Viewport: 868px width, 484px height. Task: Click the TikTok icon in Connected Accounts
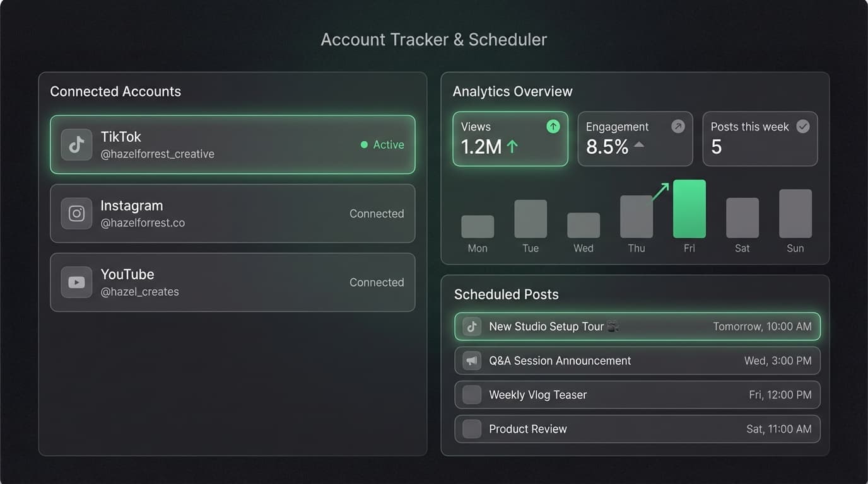(x=76, y=144)
